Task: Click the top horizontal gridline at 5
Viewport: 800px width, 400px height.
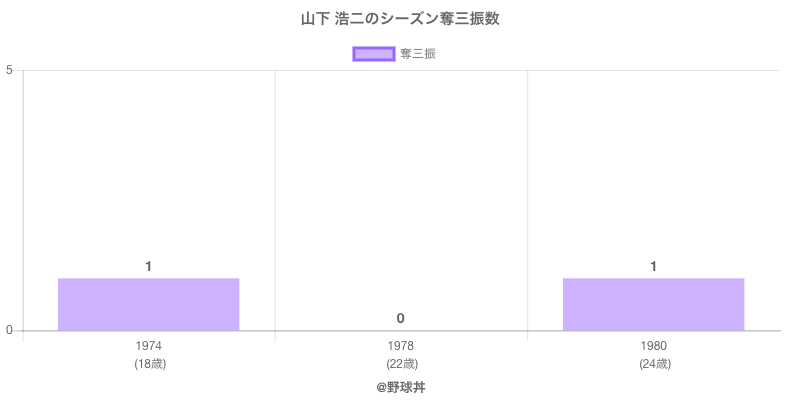Action: coord(400,70)
